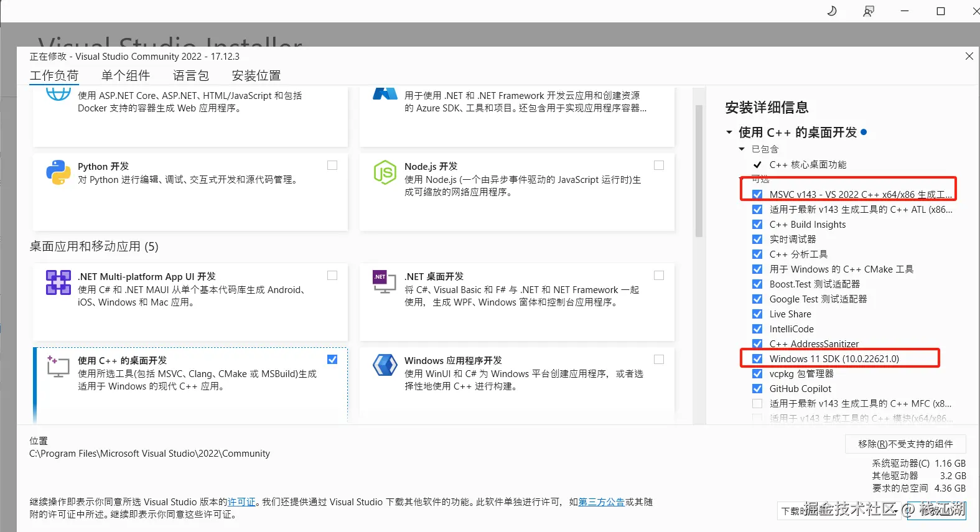
Task: Switch to the 工作负荷 tab
Action: click(x=54, y=76)
